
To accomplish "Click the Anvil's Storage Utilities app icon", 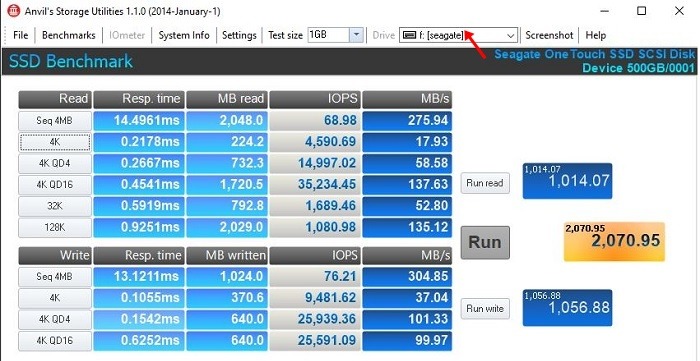I will coord(14,11).
